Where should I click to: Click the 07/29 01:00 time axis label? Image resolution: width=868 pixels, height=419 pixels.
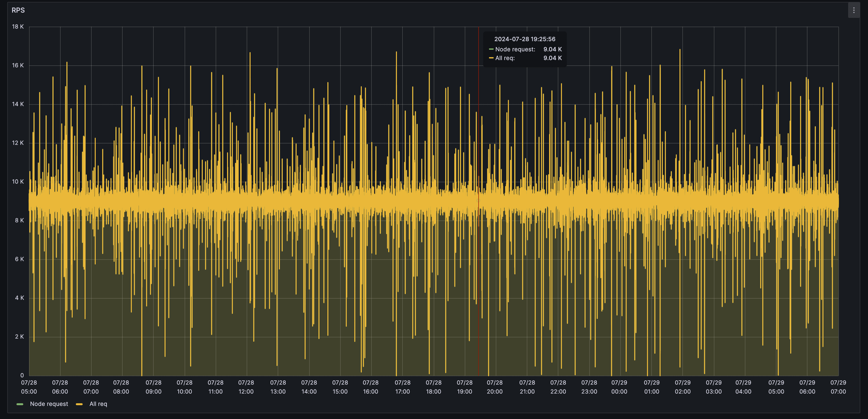point(652,387)
